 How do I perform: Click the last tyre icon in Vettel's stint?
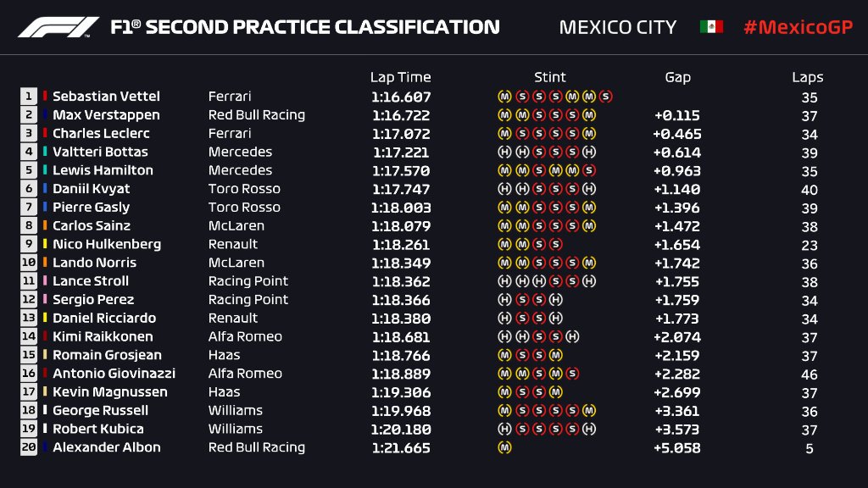tap(606, 97)
